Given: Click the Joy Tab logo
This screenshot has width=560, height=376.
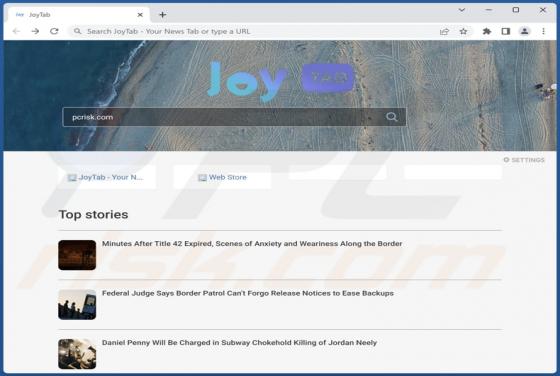Looking at the screenshot, I should [x=280, y=80].
